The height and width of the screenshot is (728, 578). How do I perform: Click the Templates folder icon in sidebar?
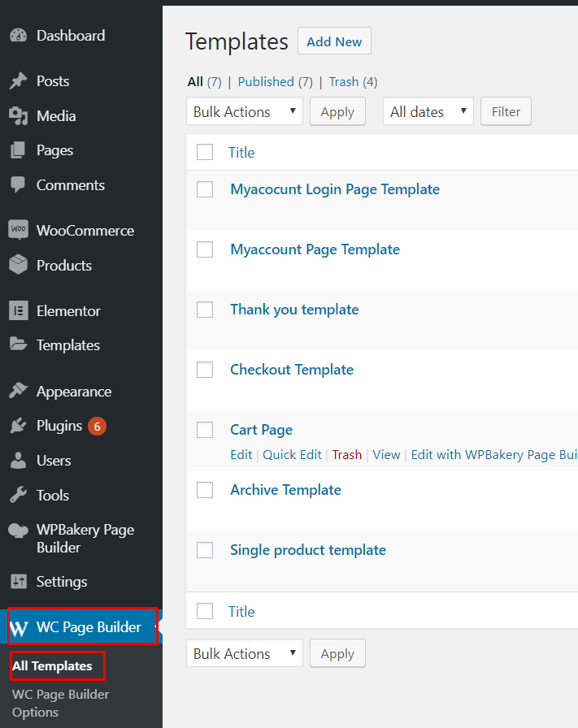(19, 344)
